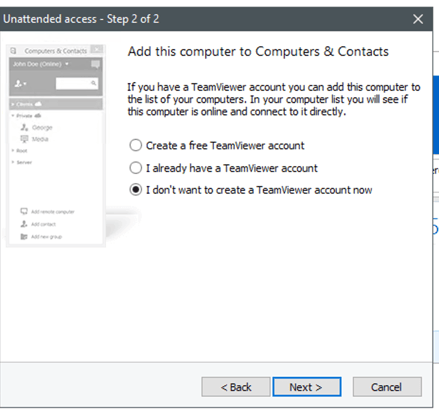This screenshot has height=409, width=439.
Task: Open the John Doe (Online) status dropdown
Action: pyautogui.click(x=67, y=64)
